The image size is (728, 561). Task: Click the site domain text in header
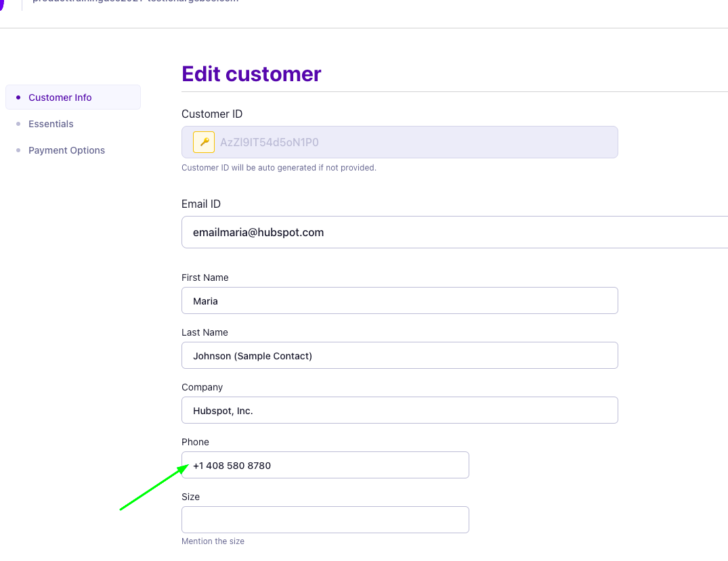point(135,2)
